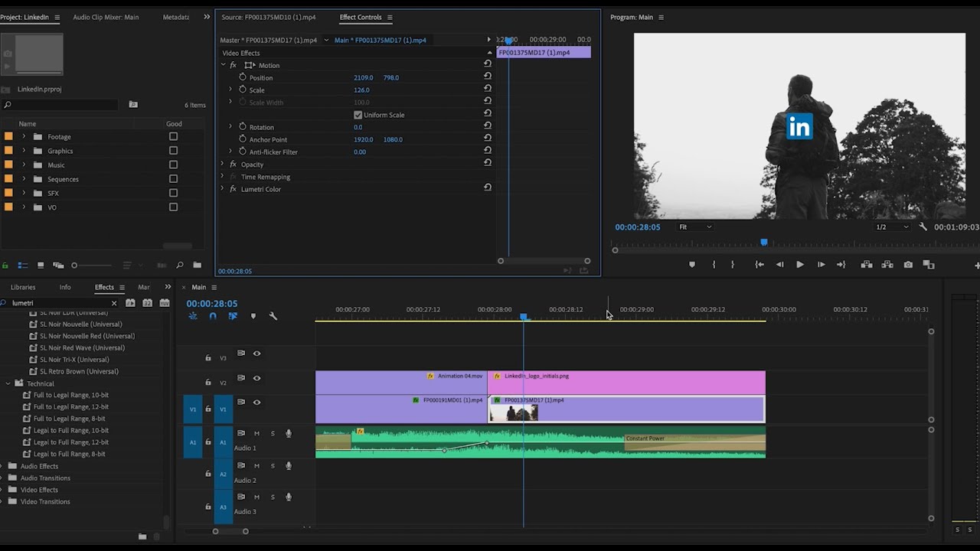The width and height of the screenshot is (980, 551).
Task: Click Export Frame camera icon
Action: 908,265
